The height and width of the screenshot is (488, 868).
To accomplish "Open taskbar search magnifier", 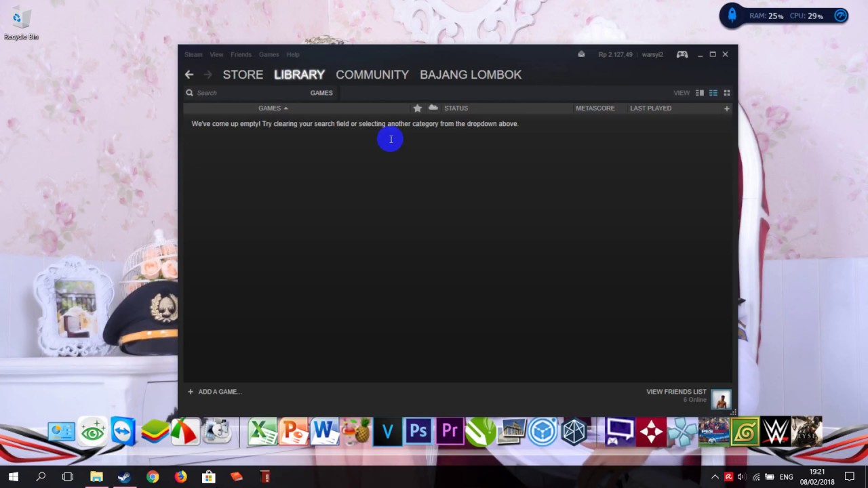I will (x=41, y=477).
